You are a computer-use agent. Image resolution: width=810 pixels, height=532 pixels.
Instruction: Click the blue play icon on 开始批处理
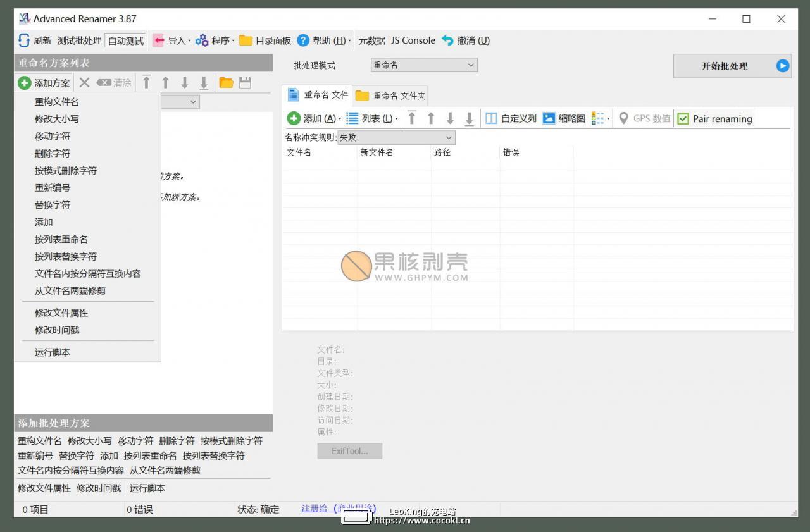coord(783,66)
